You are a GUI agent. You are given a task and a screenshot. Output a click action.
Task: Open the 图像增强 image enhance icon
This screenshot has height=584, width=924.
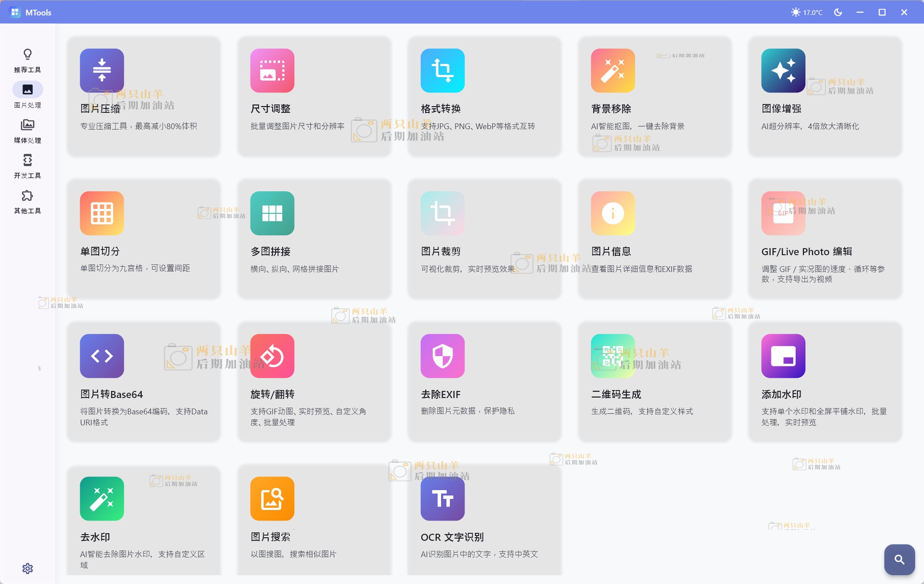point(783,71)
